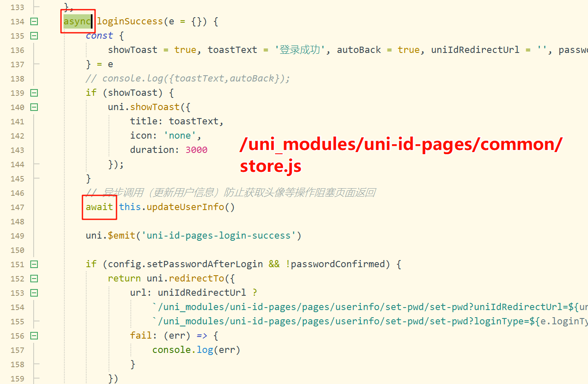The width and height of the screenshot is (588, 384).
Task: Click the loginType URL template on line 155
Action: [x=370, y=321]
